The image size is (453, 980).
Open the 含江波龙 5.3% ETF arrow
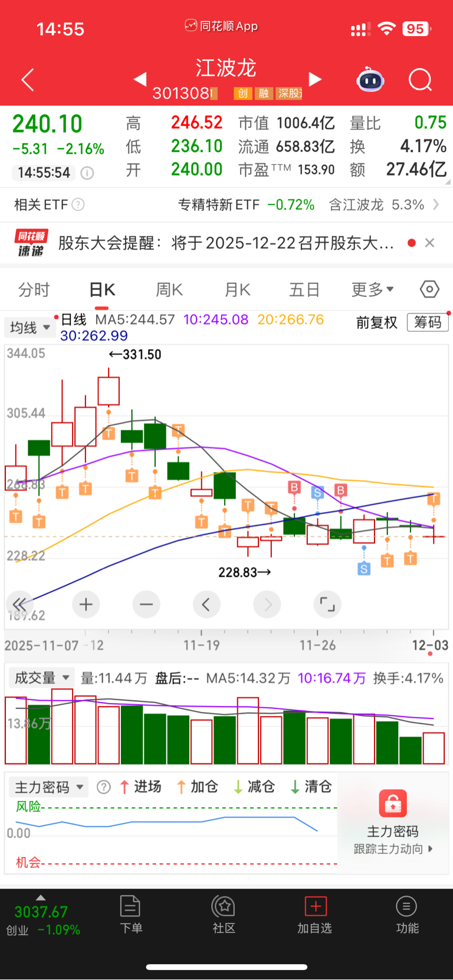pos(436,204)
